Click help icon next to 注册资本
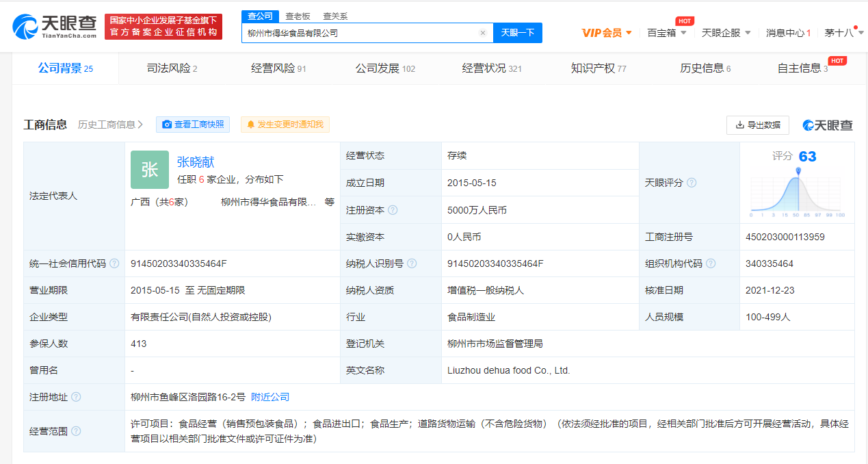Screen dimensions: 868x464 [x=393, y=210]
